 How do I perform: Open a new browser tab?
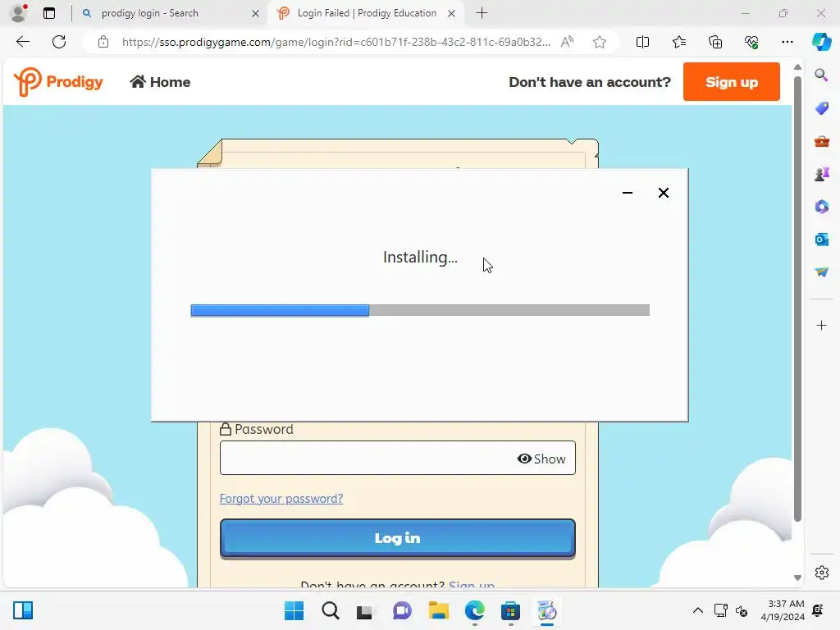coord(482,13)
